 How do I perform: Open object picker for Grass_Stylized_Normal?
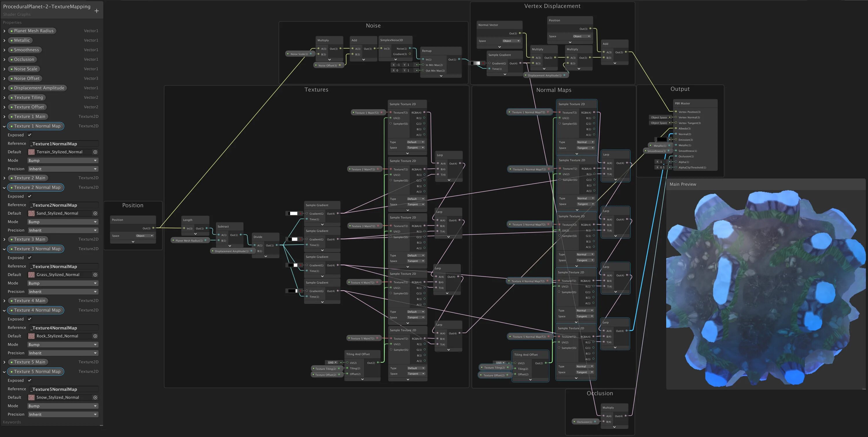(95, 274)
